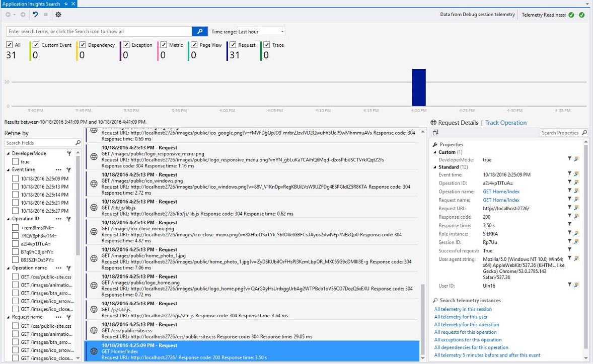
Task: Filter by the Successful request property
Action: pos(569,249)
